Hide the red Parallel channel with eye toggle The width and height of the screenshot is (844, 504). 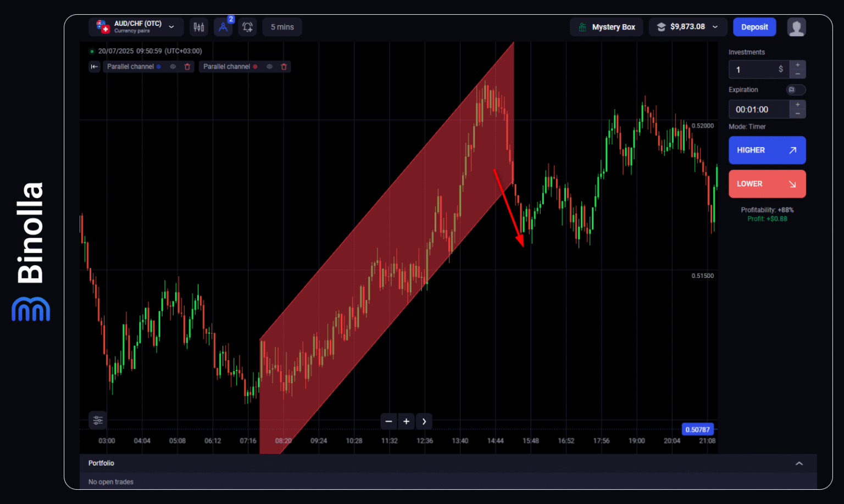tap(269, 66)
